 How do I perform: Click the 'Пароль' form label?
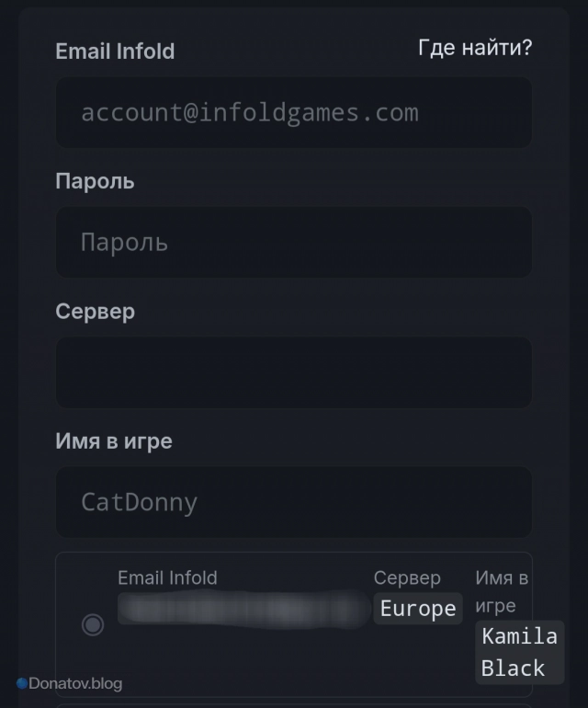pyautogui.click(x=95, y=181)
